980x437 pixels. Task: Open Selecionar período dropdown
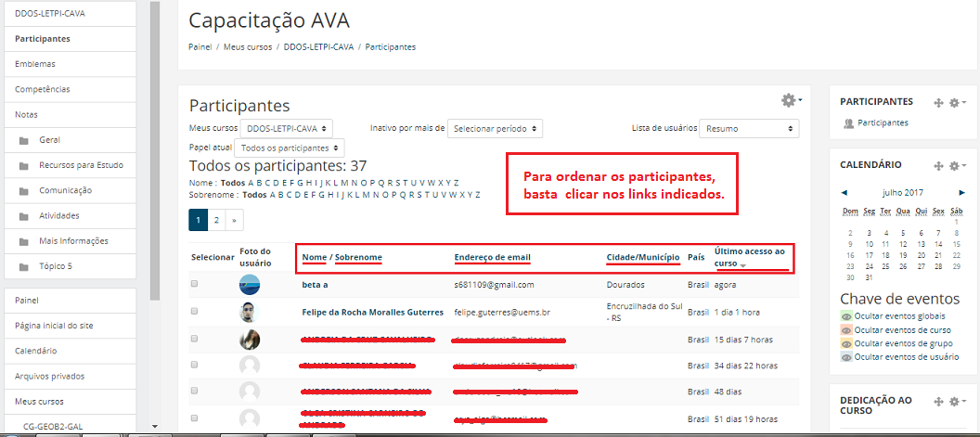coord(495,128)
